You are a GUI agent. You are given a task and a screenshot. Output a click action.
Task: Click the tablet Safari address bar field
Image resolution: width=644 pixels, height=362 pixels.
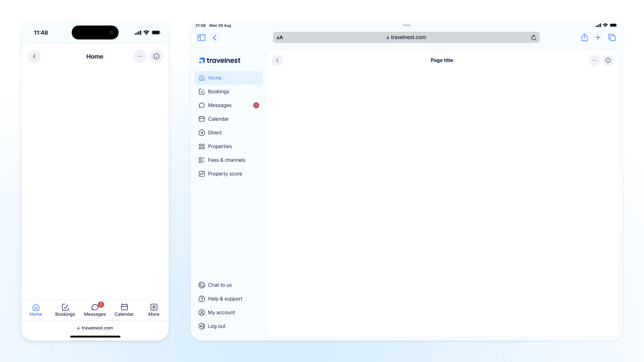406,38
